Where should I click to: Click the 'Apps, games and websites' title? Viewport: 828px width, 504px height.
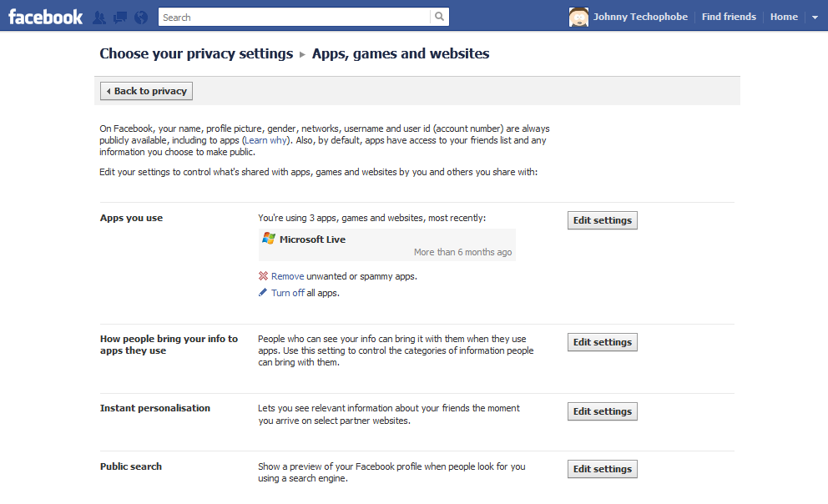pos(401,54)
